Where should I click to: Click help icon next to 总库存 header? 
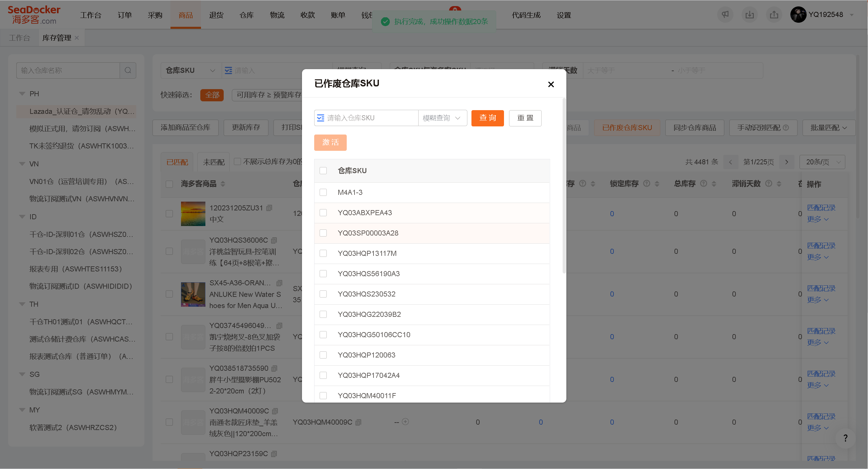704,184
